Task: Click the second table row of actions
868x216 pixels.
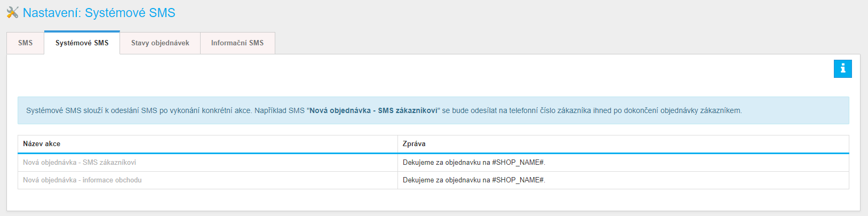Action: click(x=433, y=180)
